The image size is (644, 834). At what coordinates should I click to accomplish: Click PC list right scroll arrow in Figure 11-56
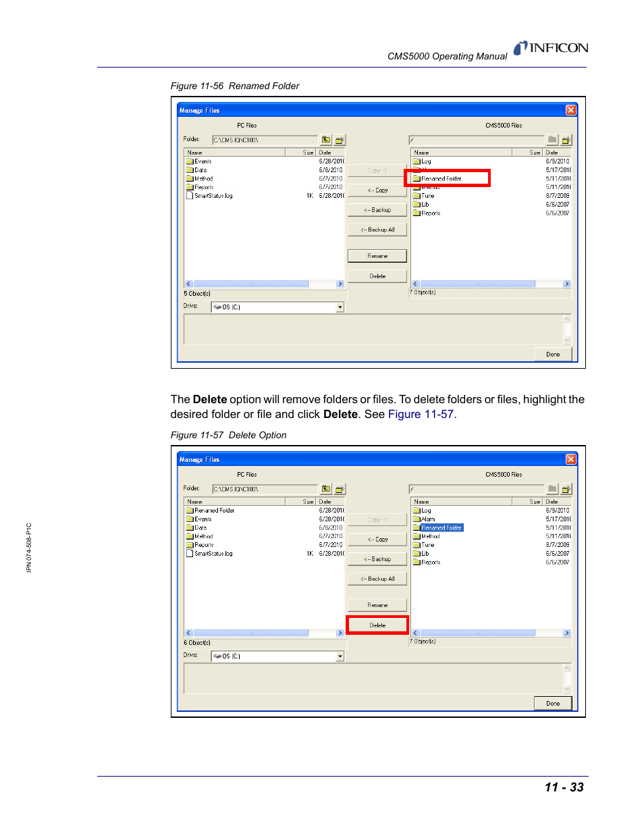[340, 284]
